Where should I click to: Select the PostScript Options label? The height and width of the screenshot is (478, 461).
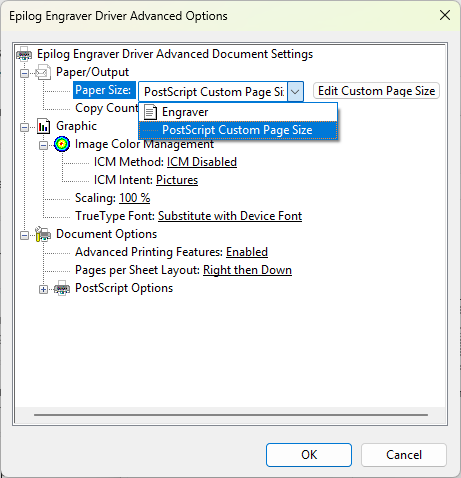[124, 288]
